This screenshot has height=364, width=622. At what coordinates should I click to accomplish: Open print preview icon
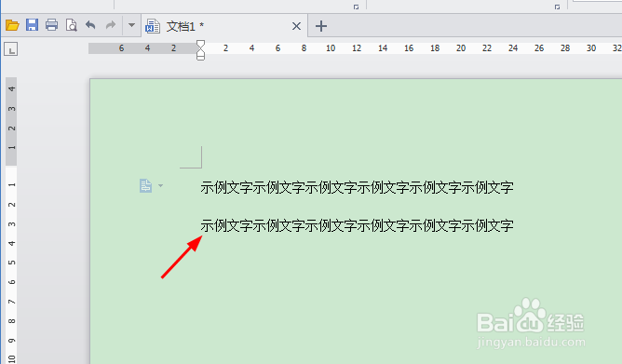(72, 25)
